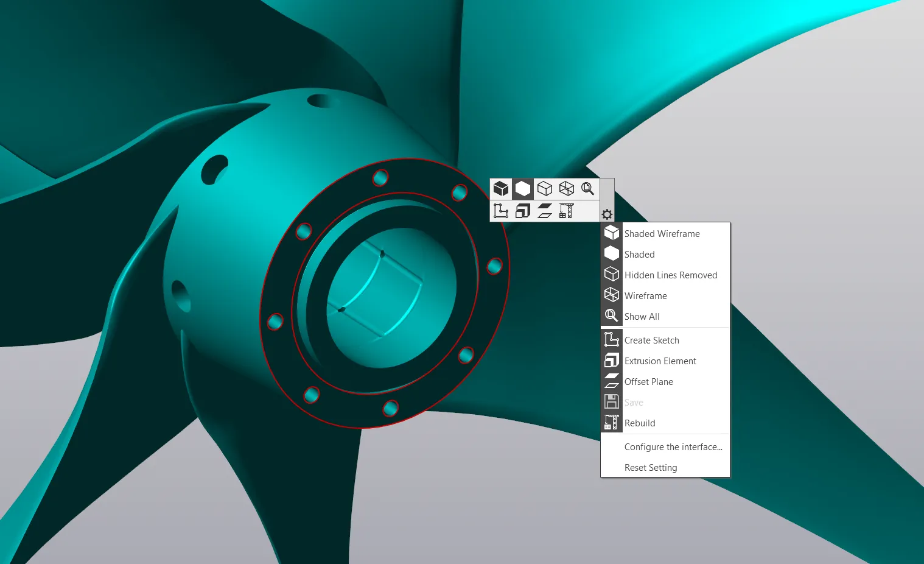The image size is (924, 564).
Task: Click the Rebuild icon in the floating toolbar
Action: point(567,211)
